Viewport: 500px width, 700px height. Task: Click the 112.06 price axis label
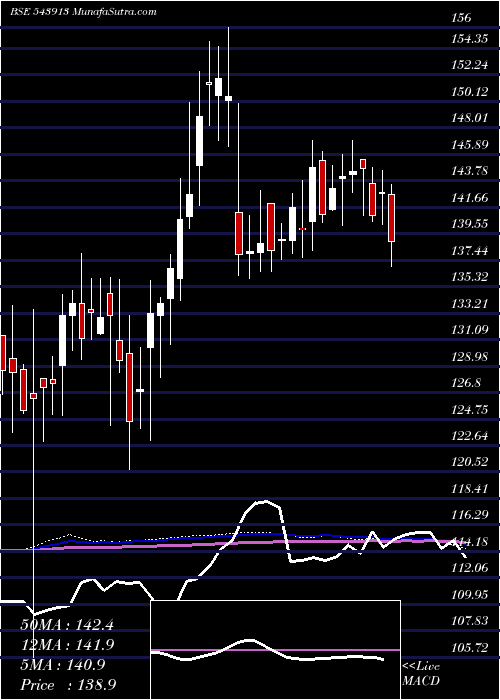(470, 568)
